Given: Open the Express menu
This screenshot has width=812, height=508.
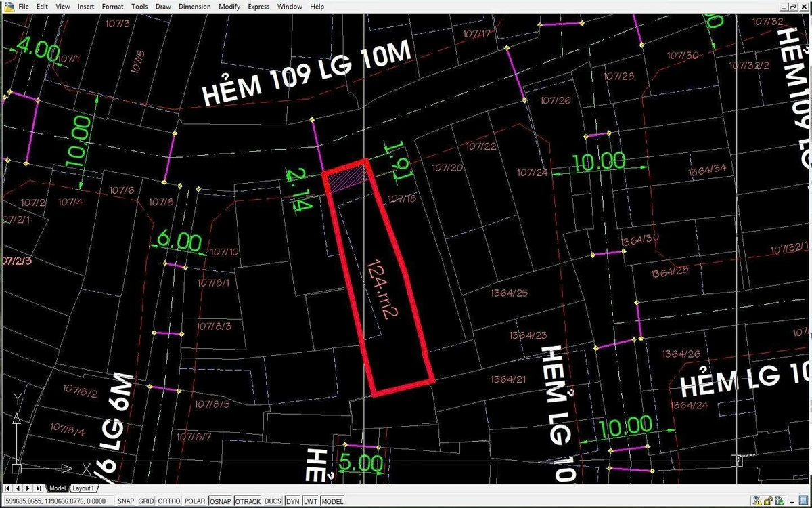Looking at the screenshot, I should coord(258,7).
